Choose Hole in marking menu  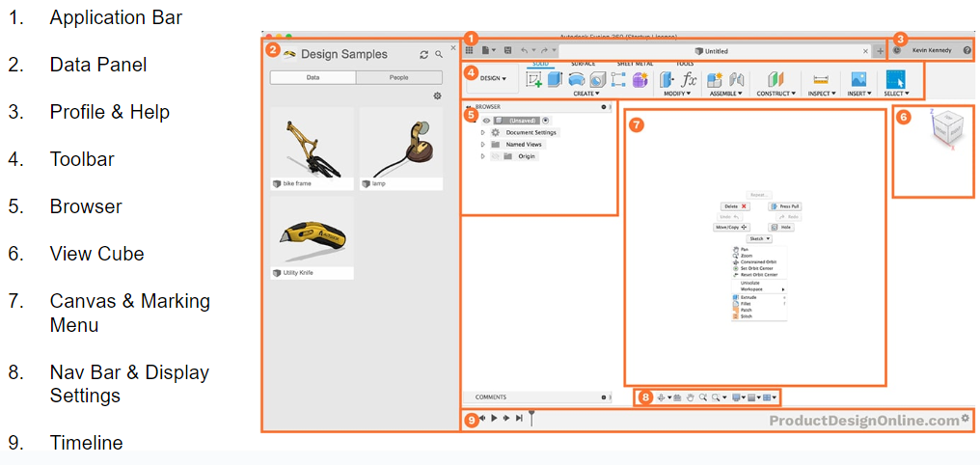781,228
